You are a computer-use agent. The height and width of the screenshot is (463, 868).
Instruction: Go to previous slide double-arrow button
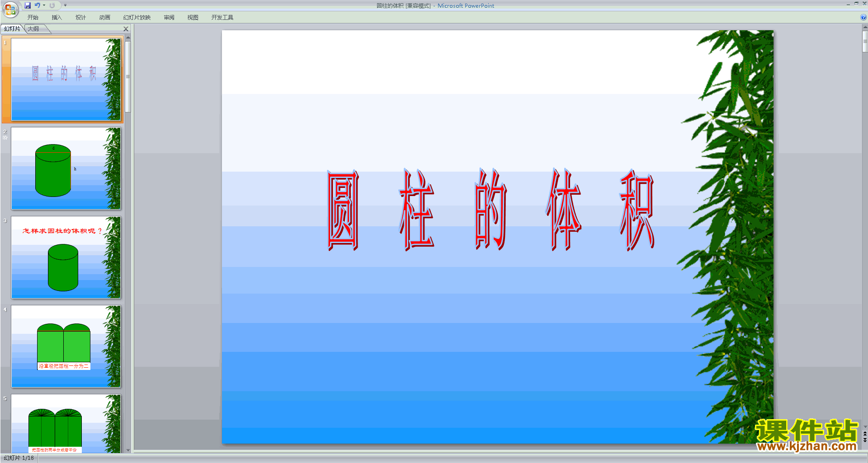click(x=865, y=433)
